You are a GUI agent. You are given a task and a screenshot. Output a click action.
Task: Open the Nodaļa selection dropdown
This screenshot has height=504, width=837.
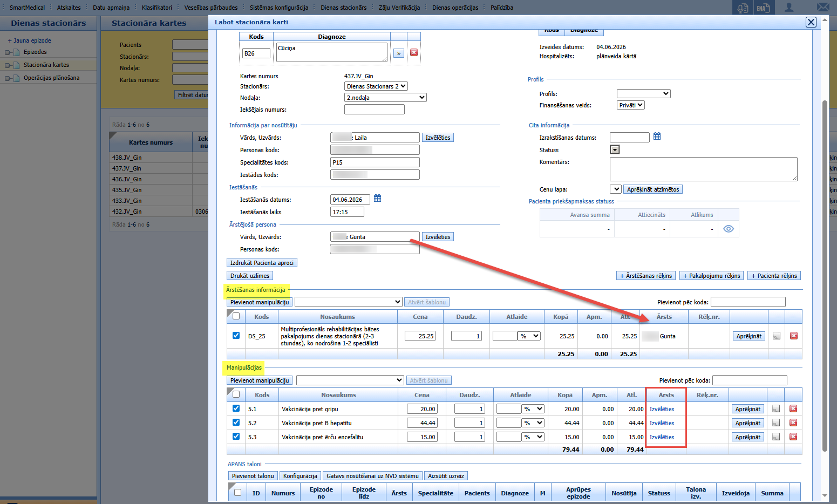385,98
